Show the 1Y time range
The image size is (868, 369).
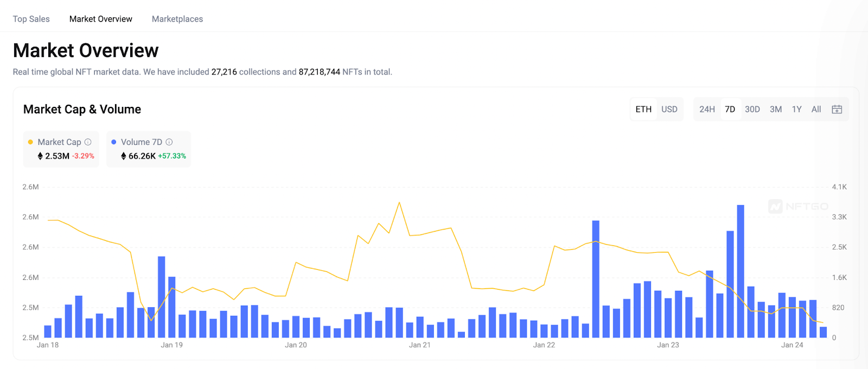[796, 109]
